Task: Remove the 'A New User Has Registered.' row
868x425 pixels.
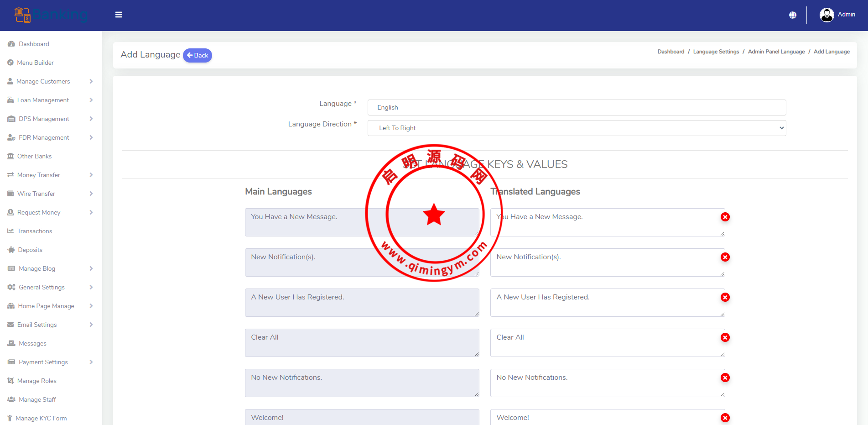Action: tap(725, 297)
